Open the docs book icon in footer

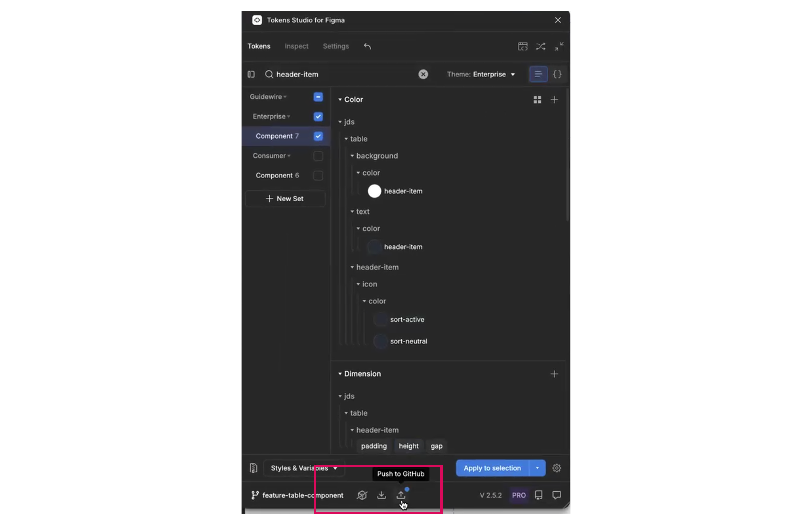pos(538,495)
